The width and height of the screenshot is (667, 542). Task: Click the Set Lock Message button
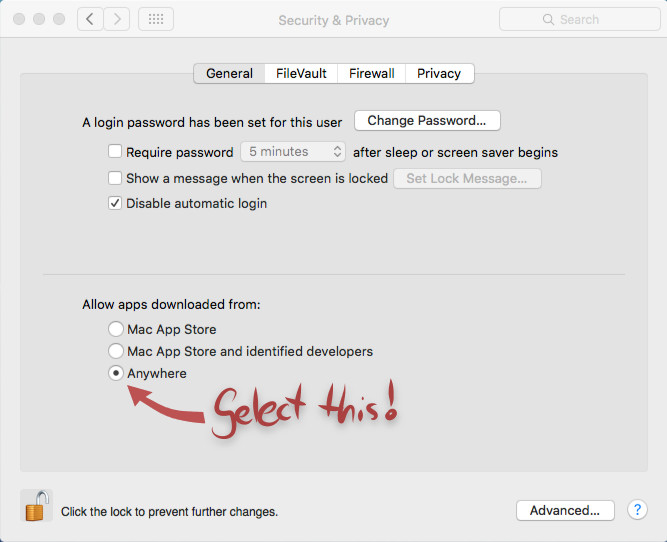click(x=467, y=178)
